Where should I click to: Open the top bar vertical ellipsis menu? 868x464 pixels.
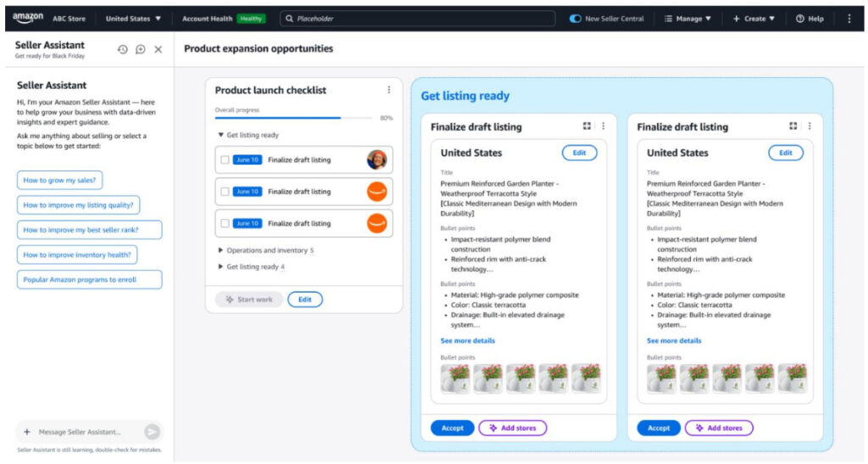pos(849,19)
